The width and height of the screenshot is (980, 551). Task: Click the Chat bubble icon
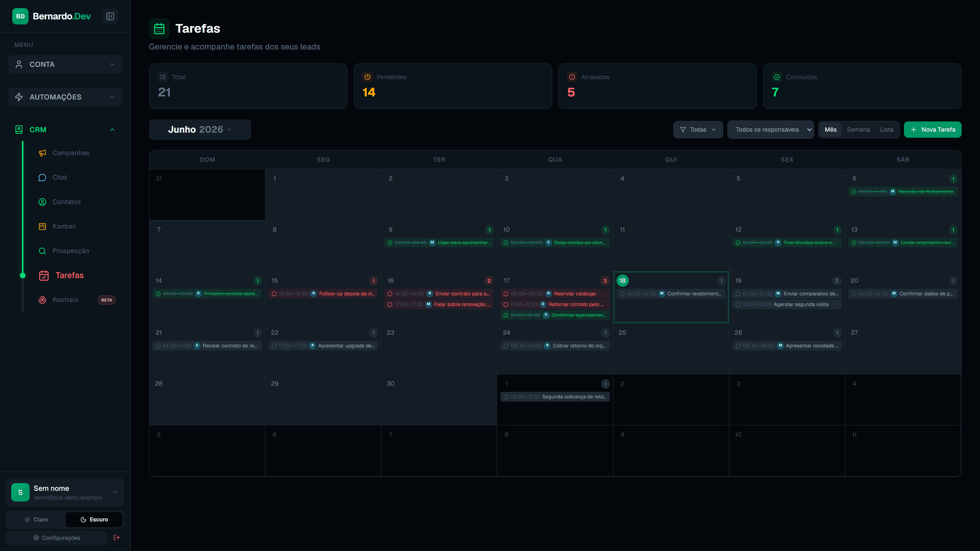[x=42, y=178]
